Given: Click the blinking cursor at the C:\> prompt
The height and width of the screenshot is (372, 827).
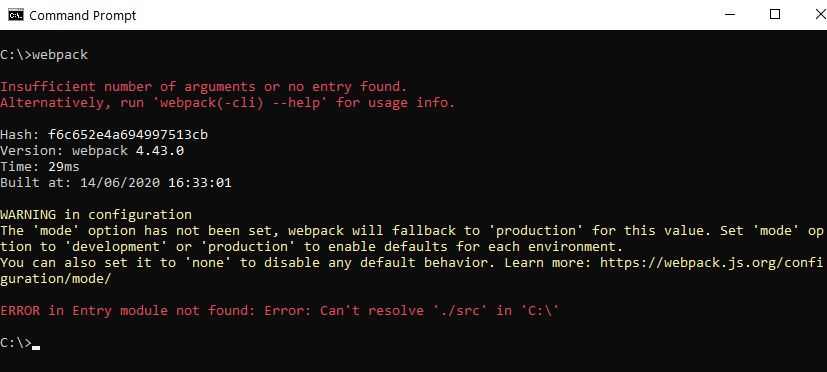Looking at the screenshot, I should coord(36,348).
